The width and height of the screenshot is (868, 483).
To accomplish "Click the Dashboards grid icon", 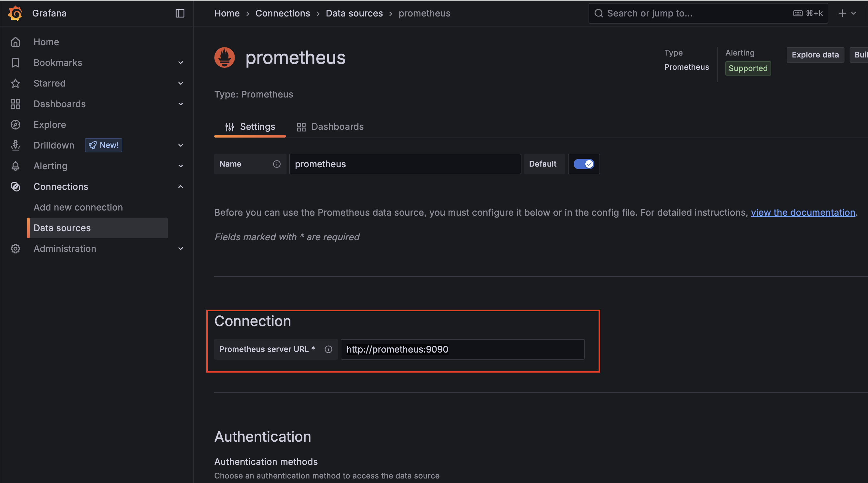I will [x=15, y=104].
